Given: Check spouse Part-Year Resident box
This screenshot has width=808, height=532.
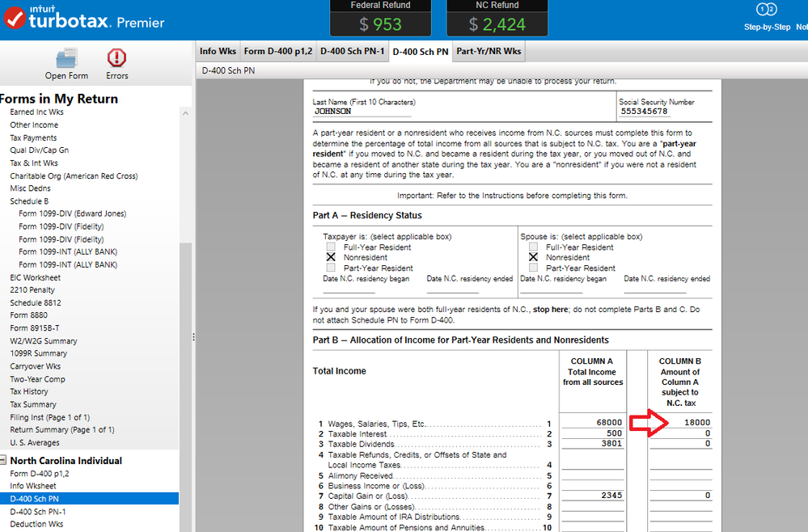Looking at the screenshot, I should [533, 268].
